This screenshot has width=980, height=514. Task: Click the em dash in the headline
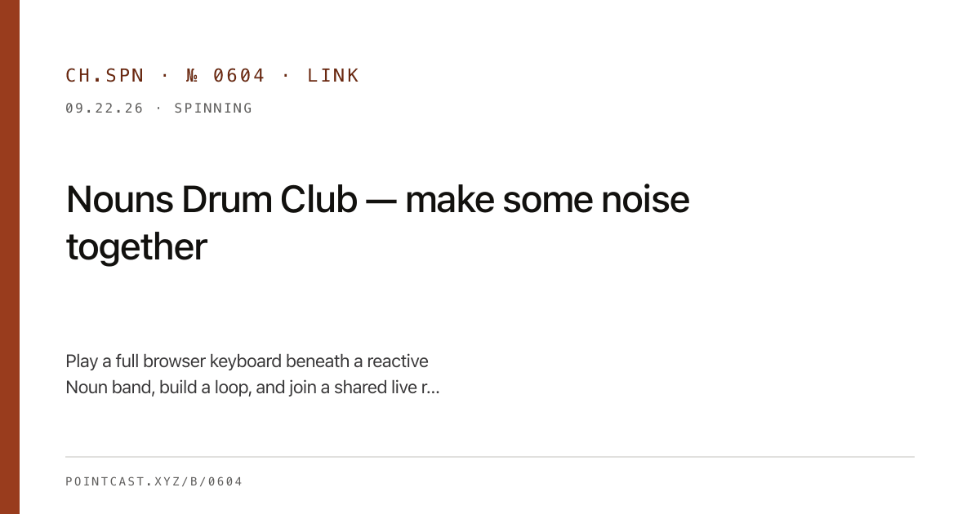pos(381,201)
